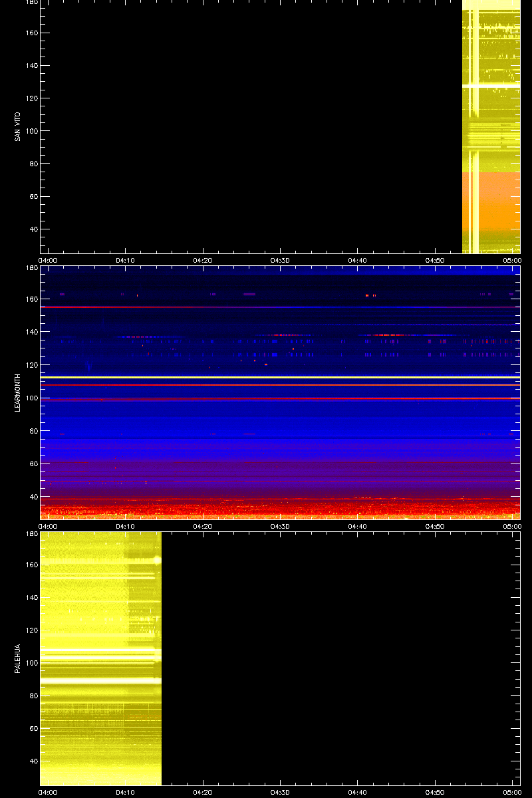
Task: Select the San Vito yellow-orange data strip
Action: [x=491, y=126]
